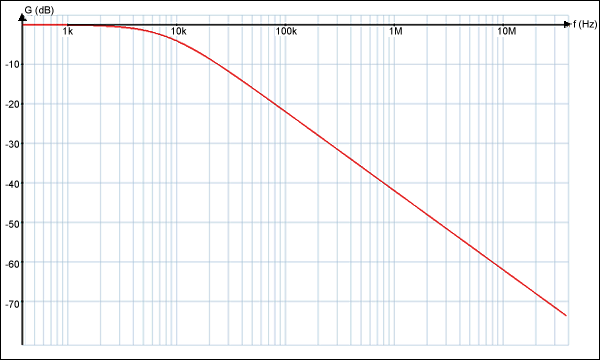The height and width of the screenshot is (360, 600).
Task: Click the -30 dB tick label
Action: [x=12, y=144]
